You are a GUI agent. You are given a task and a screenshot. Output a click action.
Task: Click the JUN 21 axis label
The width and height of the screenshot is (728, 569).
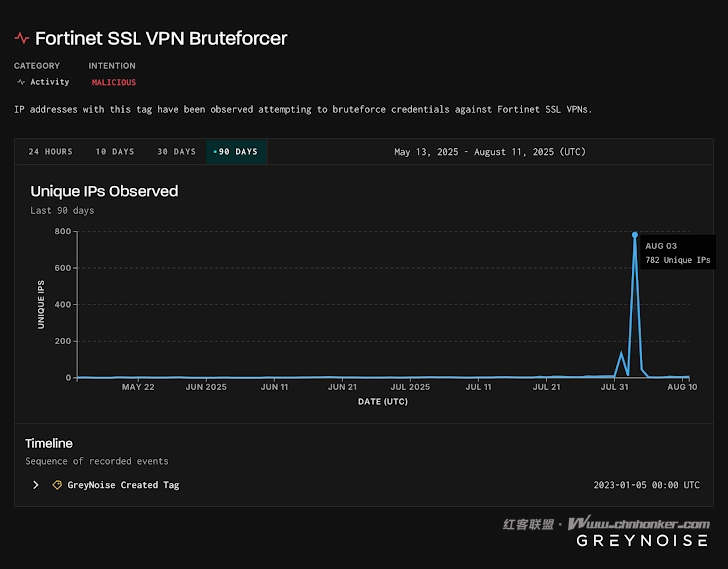pos(342,387)
